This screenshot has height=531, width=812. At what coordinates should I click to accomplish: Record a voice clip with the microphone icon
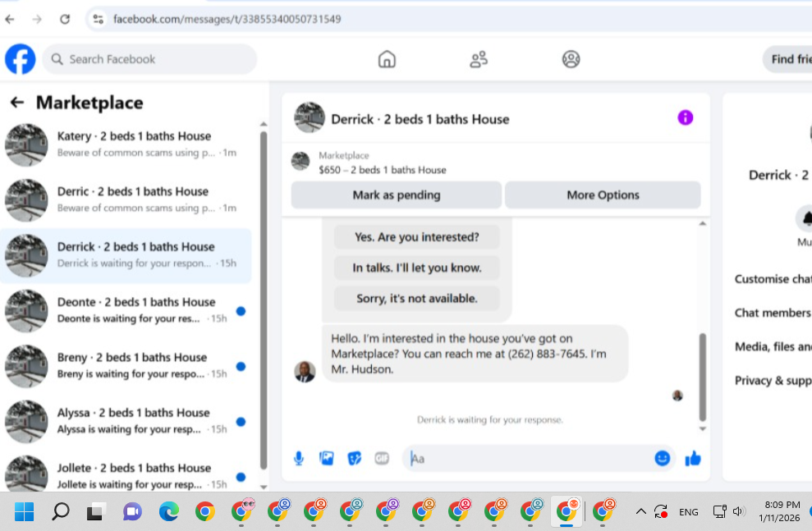point(299,458)
